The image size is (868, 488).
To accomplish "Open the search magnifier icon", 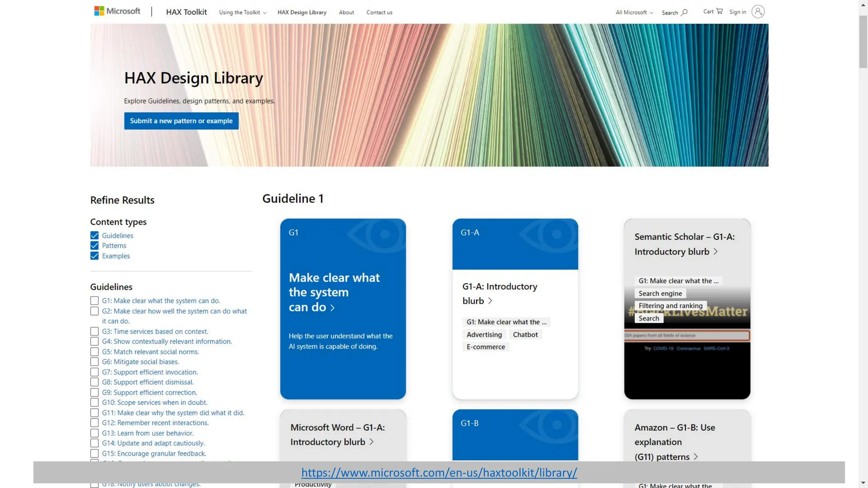I will coord(684,12).
